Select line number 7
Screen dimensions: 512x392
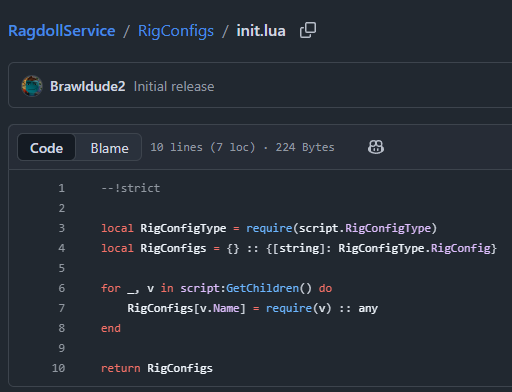(x=62, y=308)
